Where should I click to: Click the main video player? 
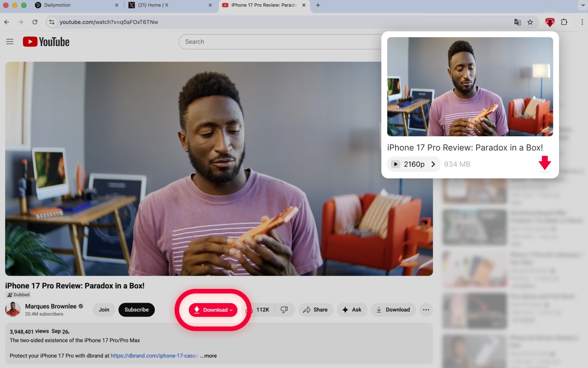click(219, 169)
